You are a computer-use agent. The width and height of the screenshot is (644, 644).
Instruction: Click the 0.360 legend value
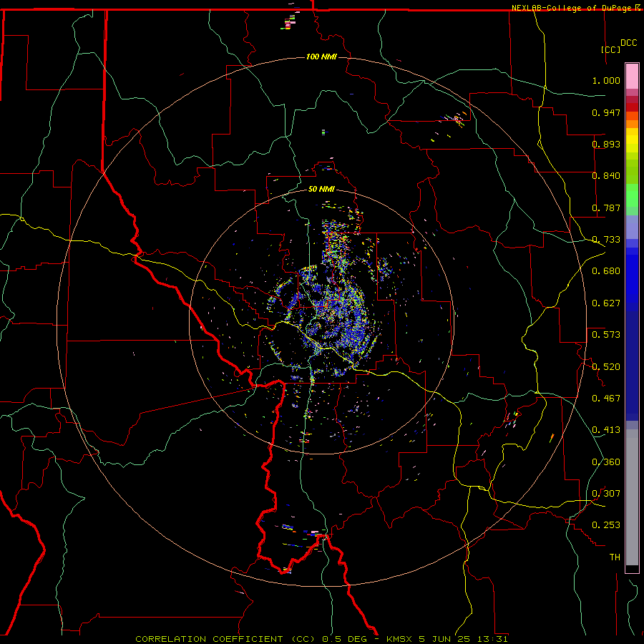coord(606,462)
